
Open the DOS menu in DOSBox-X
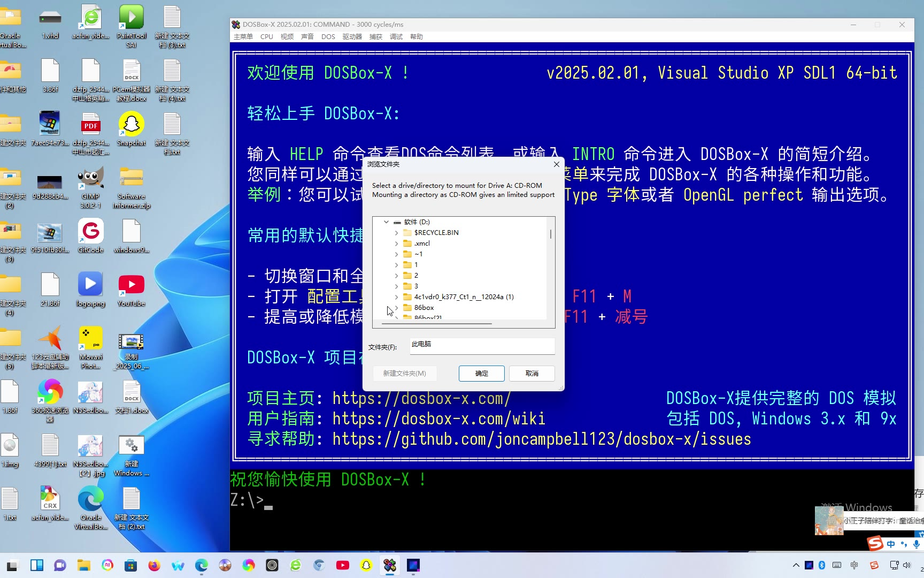[328, 36]
